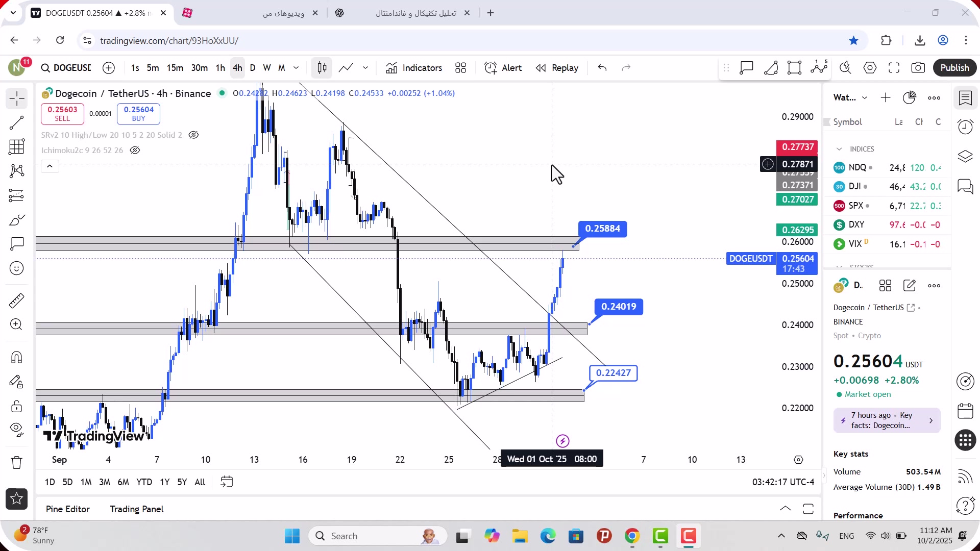Open favorites star toolbar button

point(17,499)
